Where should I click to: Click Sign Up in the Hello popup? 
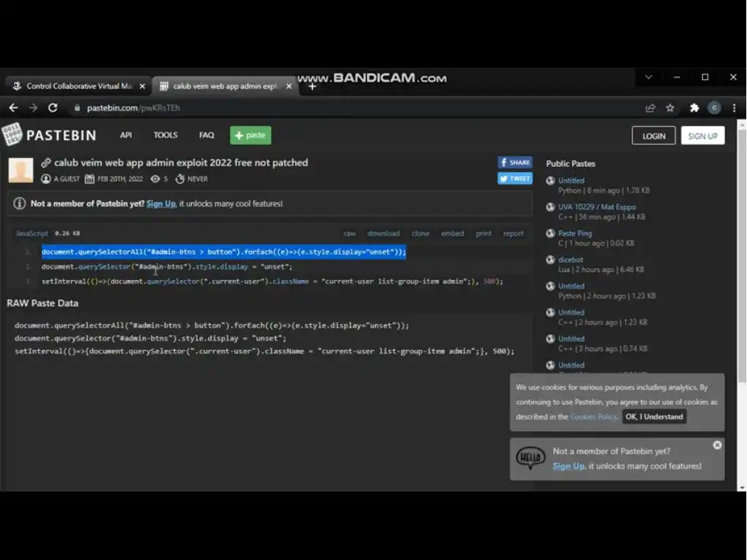click(x=568, y=466)
